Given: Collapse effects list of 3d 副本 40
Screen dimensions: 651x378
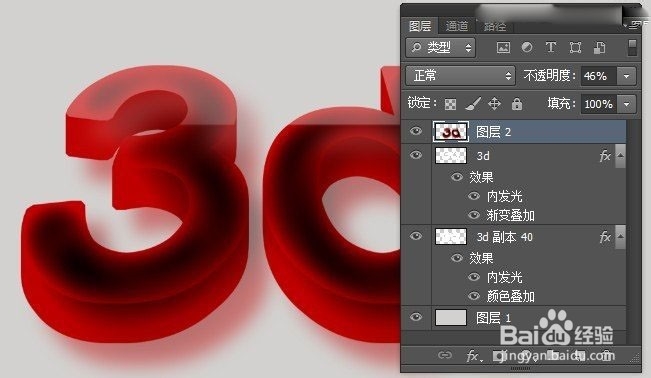Looking at the screenshot, I should coord(620,237).
